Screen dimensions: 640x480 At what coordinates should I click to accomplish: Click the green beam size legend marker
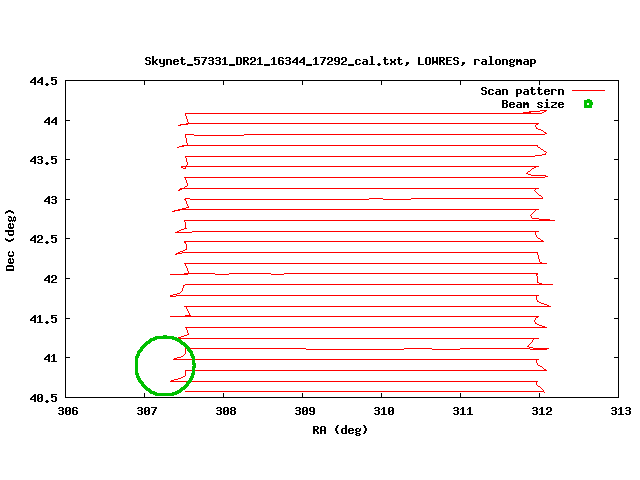point(588,104)
